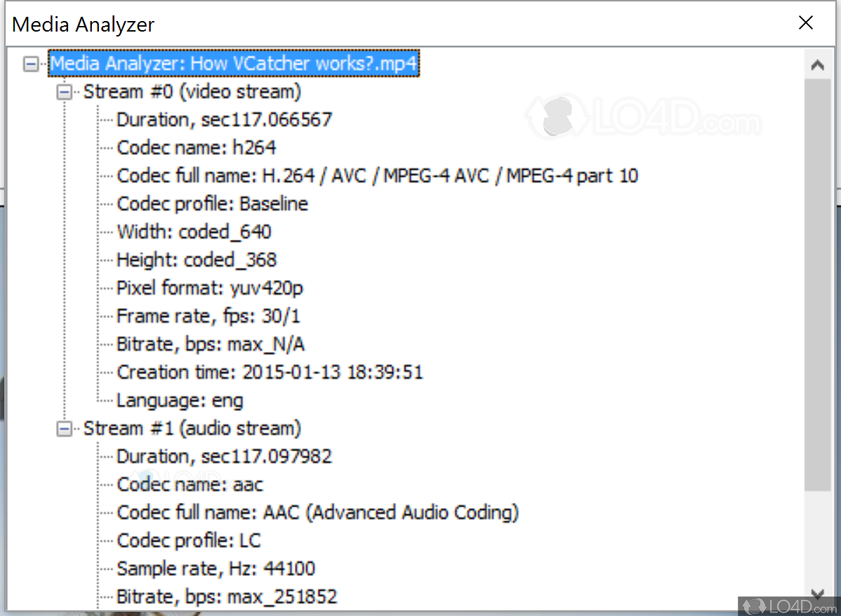Click 'Bitrate, bps: max_251852' entry
Viewport: 841px width, 616px height.
click(x=226, y=596)
